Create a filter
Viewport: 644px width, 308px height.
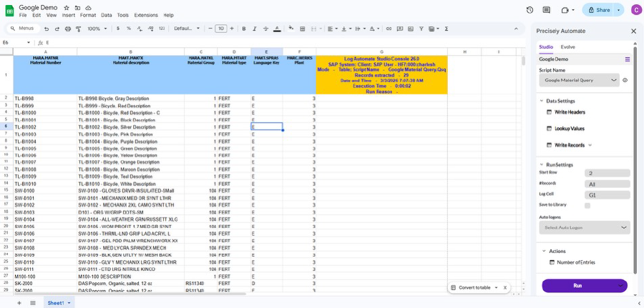[x=421, y=29]
